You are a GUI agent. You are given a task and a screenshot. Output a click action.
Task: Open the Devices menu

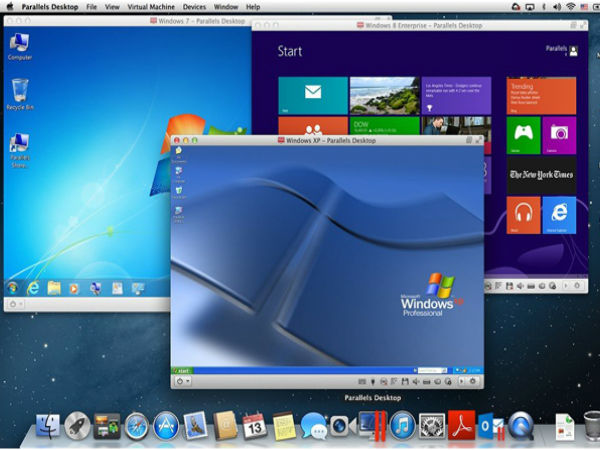(194, 7)
